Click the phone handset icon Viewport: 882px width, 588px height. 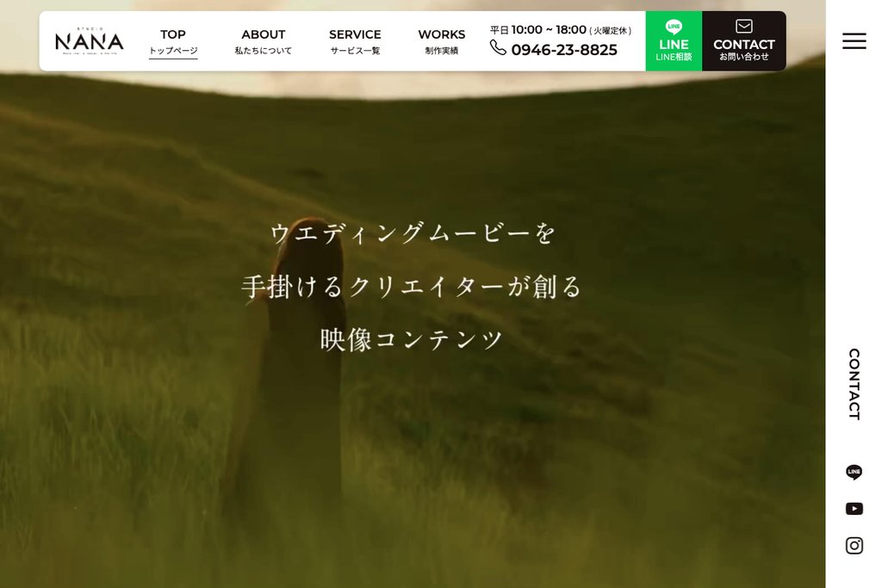click(498, 48)
